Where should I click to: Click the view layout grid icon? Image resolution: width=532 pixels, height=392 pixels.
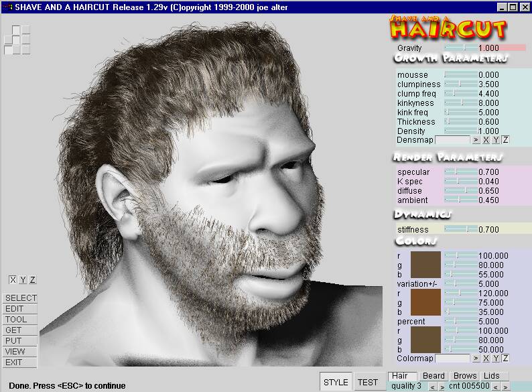tap(17, 40)
